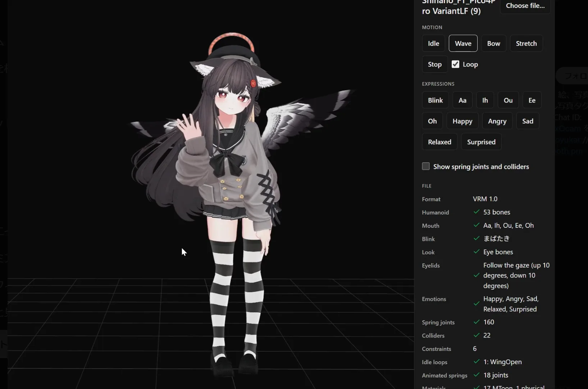Apply the Ih mouth expression

click(485, 100)
